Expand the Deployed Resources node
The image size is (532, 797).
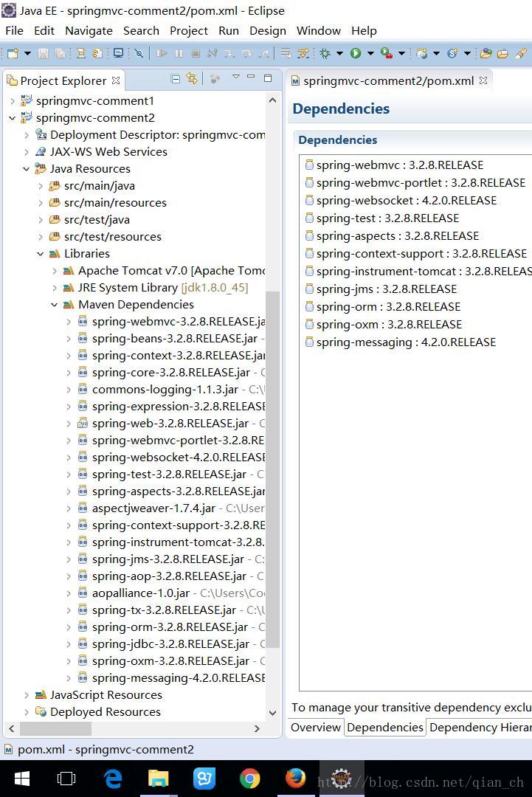26,711
